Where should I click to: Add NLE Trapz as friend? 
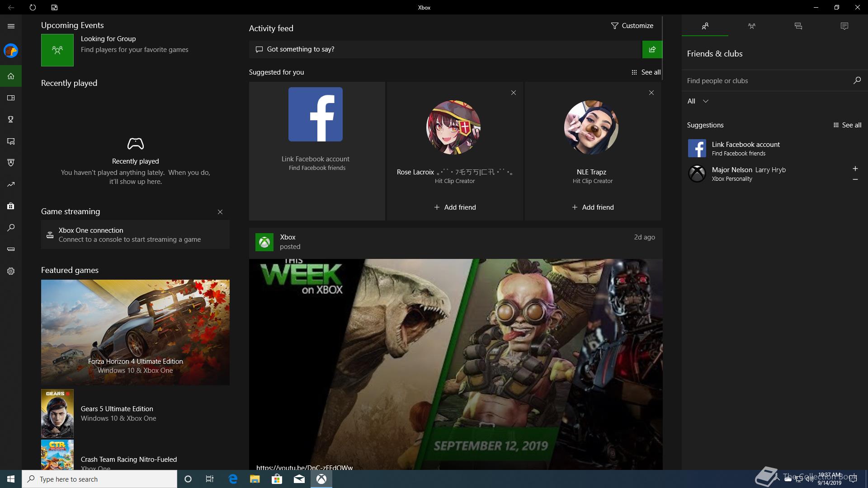(x=593, y=207)
